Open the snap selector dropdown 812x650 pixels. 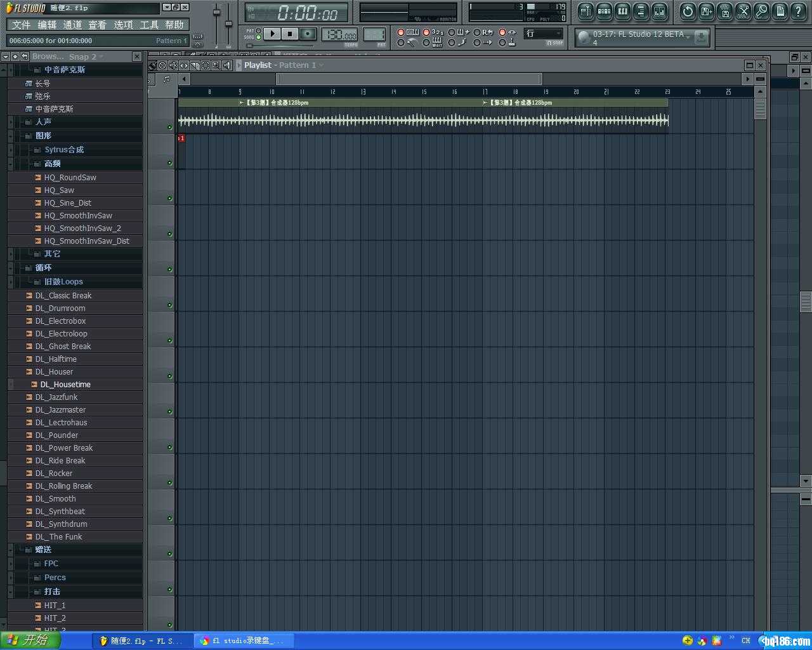tap(544, 34)
